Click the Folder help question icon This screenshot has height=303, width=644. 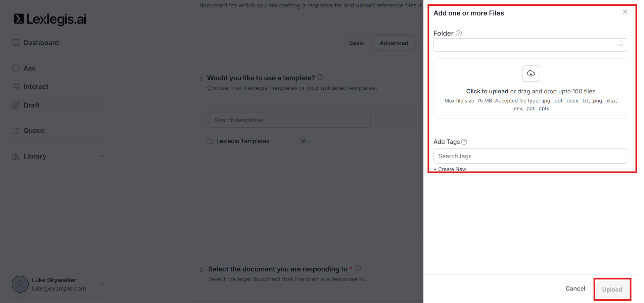click(x=459, y=33)
